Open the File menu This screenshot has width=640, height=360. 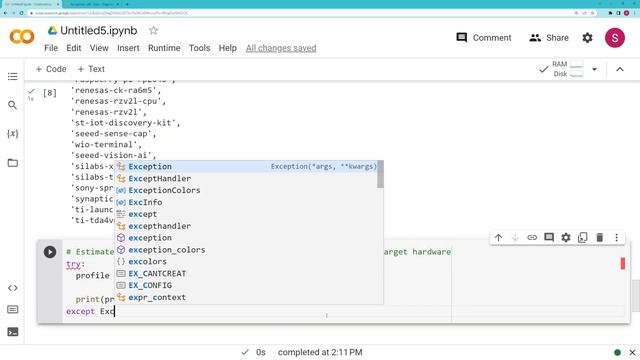[x=51, y=48]
